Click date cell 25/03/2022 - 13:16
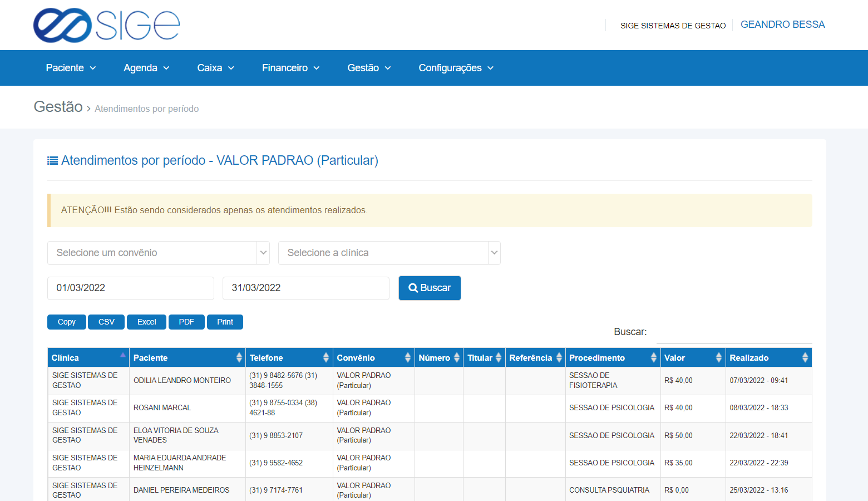This screenshot has height=501, width=868. [x=769, y=490]
